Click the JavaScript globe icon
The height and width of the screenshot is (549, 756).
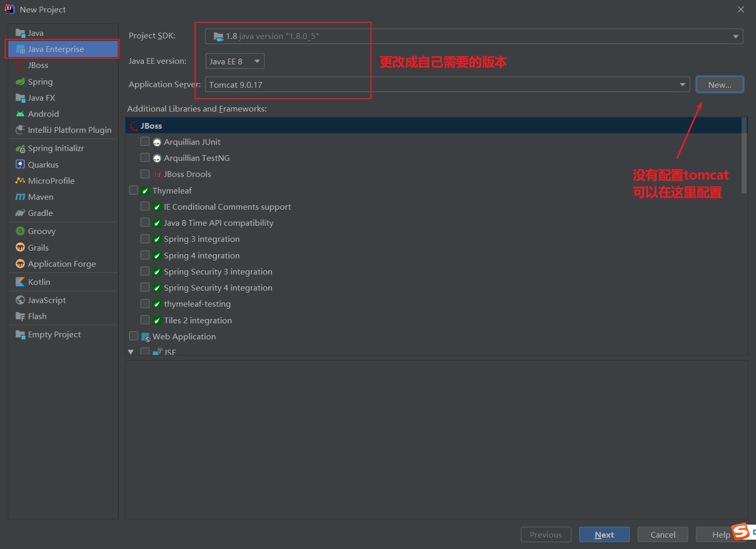coord(20,300)
